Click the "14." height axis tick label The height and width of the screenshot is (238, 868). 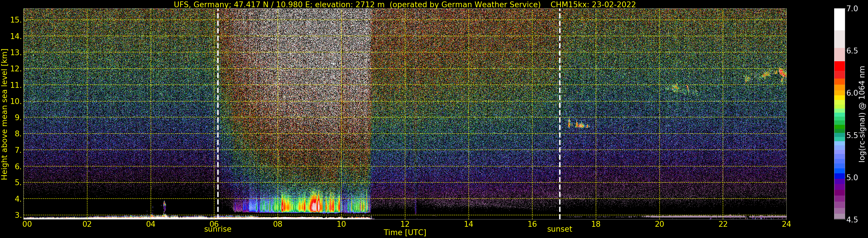(16, 36)
